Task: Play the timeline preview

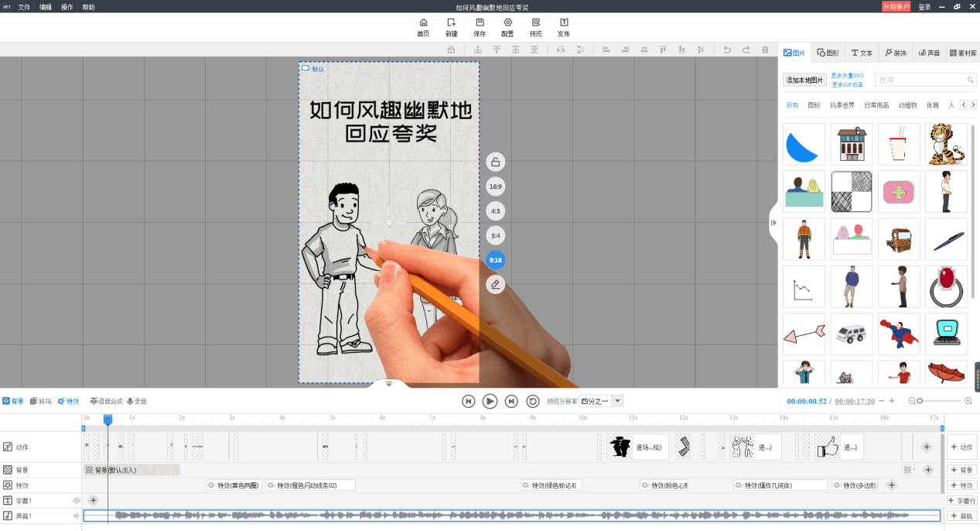Action: pos(490,401)
